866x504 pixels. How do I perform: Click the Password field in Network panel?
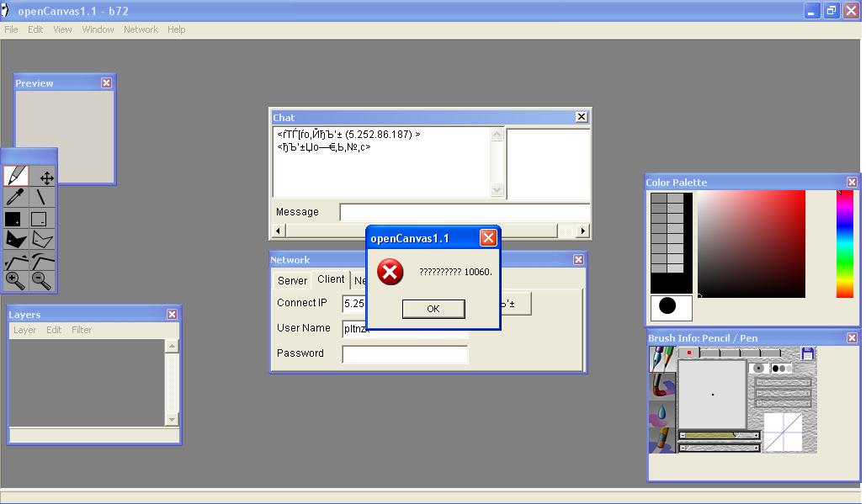tap(405, 354)
